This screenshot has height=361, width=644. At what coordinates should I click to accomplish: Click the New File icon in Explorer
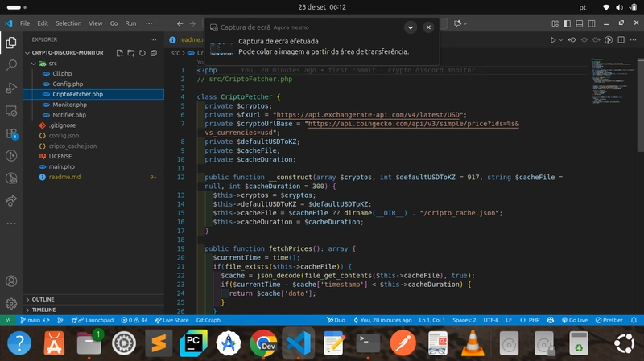(x=120, y=53)
